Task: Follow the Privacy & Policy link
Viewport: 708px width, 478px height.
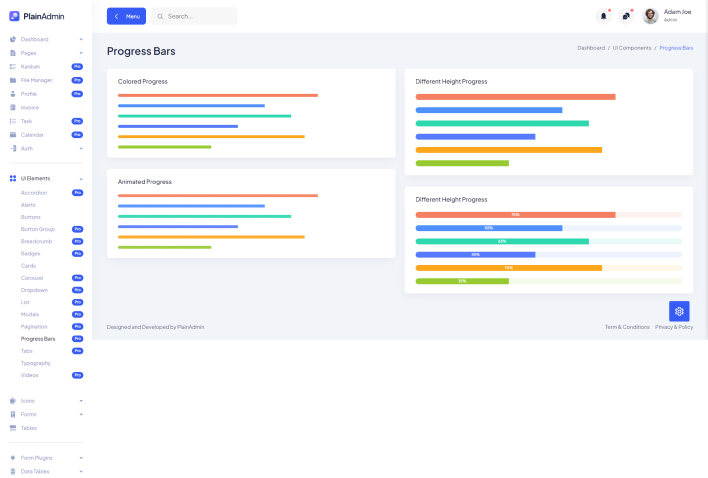Action: click(x=674, y=327)
